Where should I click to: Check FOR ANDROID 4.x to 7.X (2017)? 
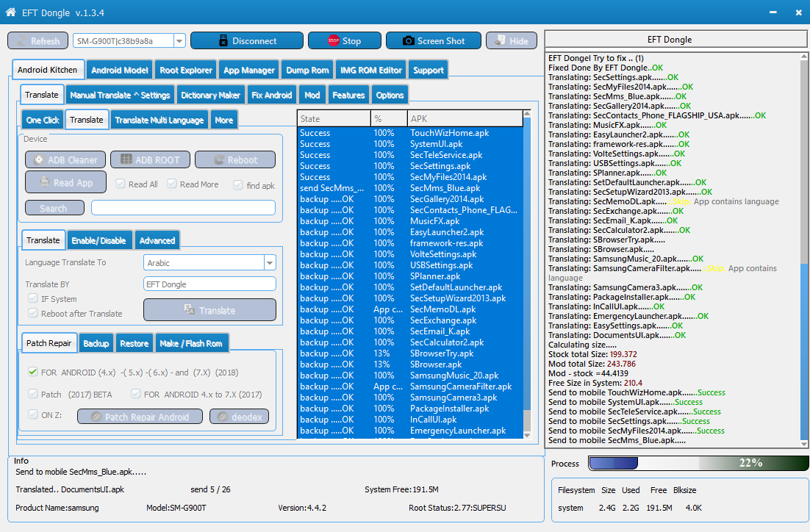[x=136, y=394]
